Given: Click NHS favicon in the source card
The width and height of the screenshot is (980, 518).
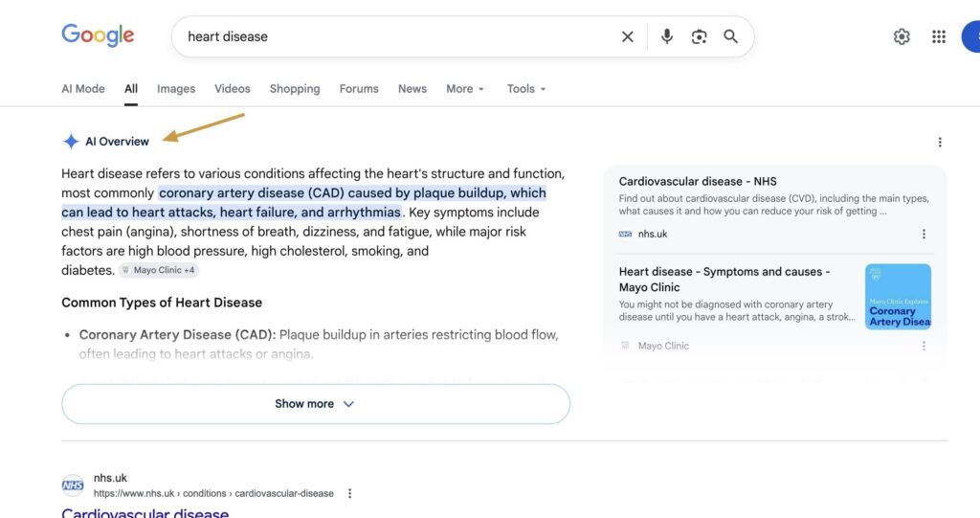Looking at the screenshot, I should click(x=625, y=234).
